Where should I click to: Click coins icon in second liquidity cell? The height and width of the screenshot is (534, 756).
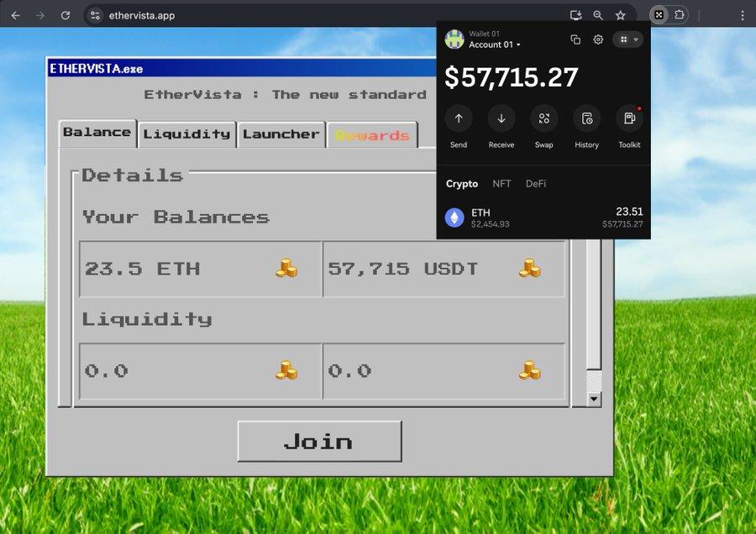tap(530, 370)
